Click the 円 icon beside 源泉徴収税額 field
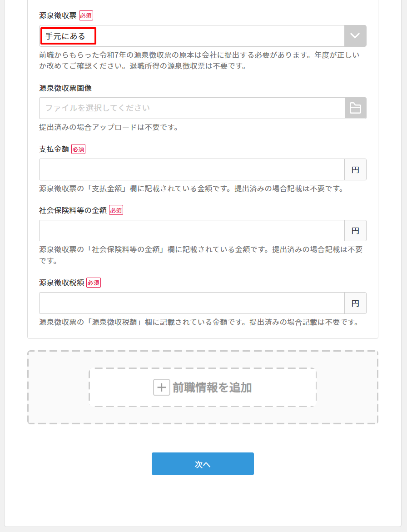Screen dimensions: 407x532 [355, 303]
